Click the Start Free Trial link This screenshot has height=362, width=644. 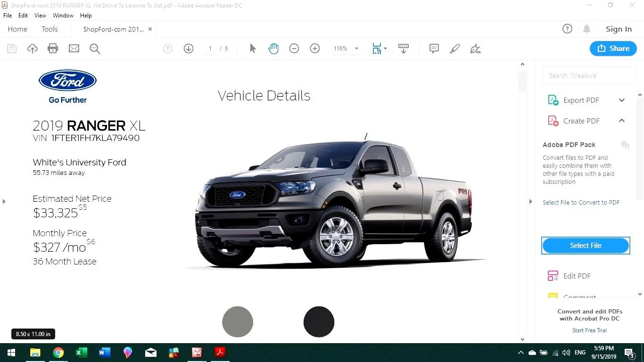(x=589, y=330)
